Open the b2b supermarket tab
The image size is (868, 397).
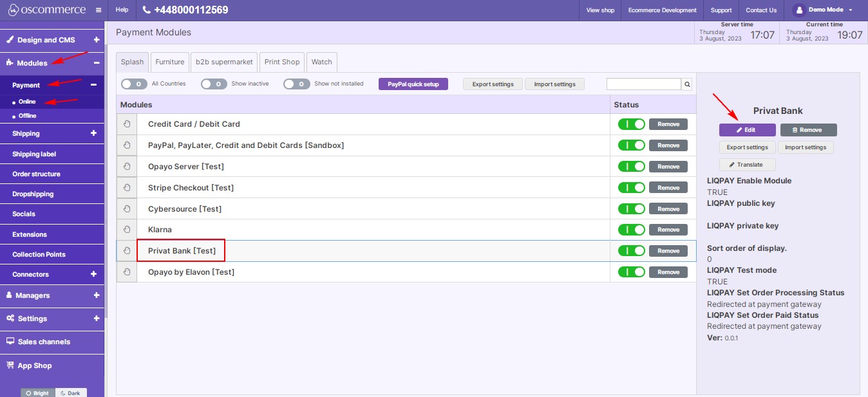coord(225,62)
